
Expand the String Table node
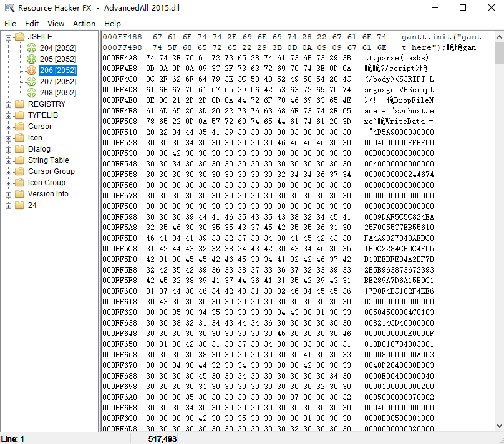(8, 161)
